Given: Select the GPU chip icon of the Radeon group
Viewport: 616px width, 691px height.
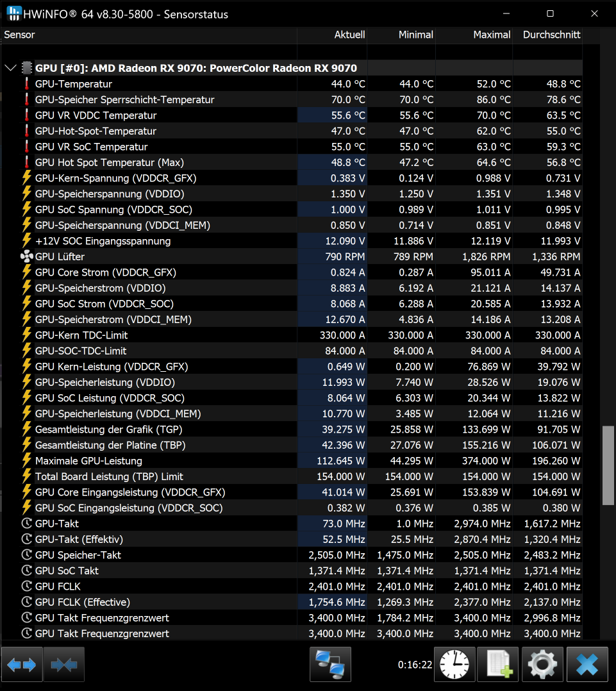Looking at the screenshot, I should (x=27, y=68).
